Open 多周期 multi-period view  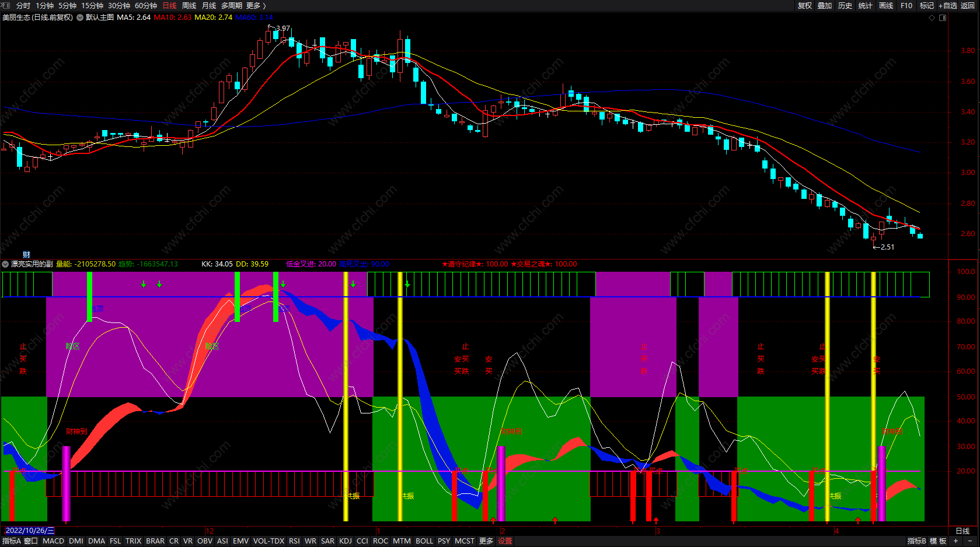(231, 5)
